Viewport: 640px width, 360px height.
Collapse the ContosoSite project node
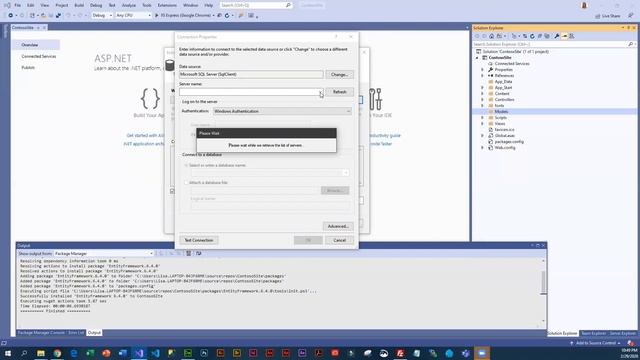point(477,58)
